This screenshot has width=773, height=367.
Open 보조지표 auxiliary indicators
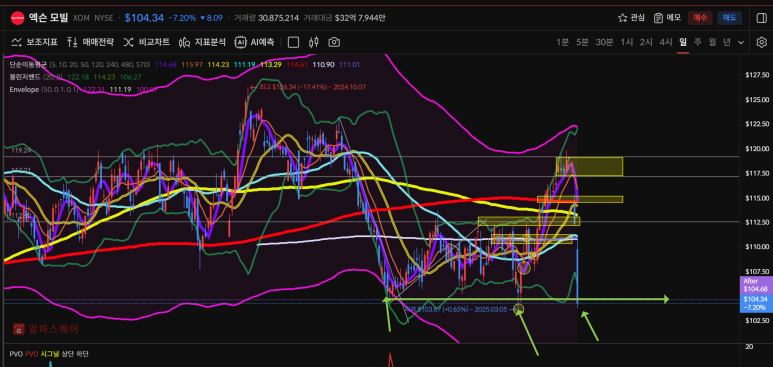click(34, 42)
